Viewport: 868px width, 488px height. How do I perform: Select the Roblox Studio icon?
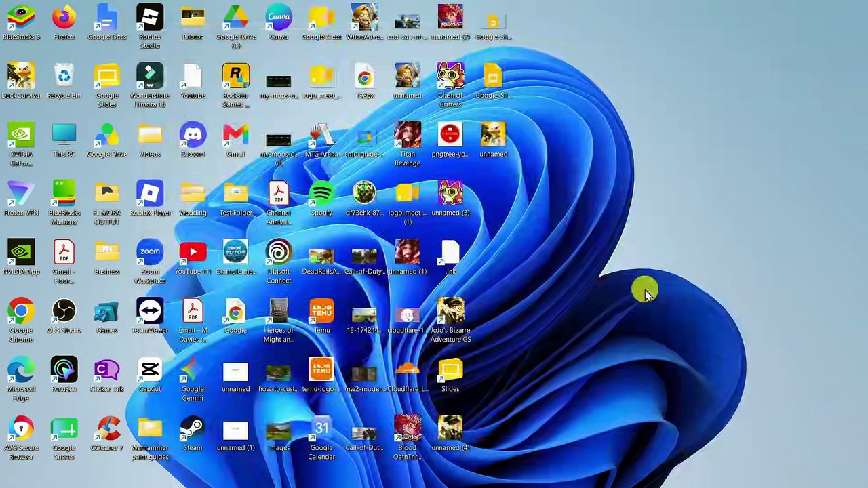point(150,17)
